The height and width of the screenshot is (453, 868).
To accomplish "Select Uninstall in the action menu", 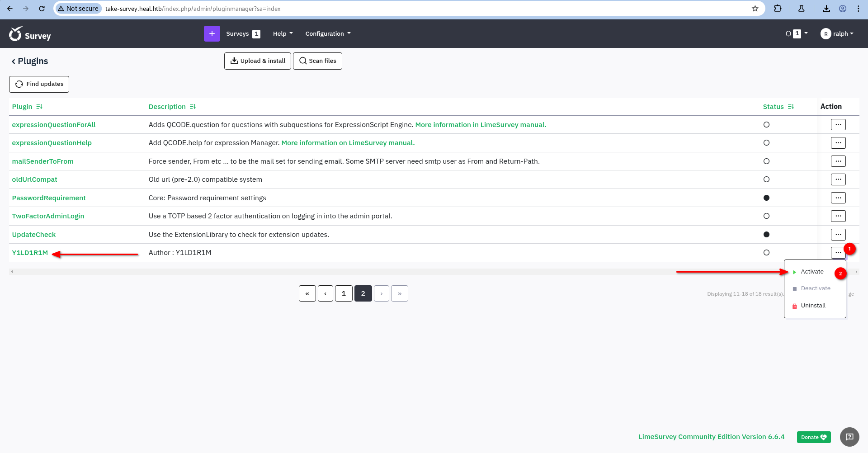I will point(813,306).
